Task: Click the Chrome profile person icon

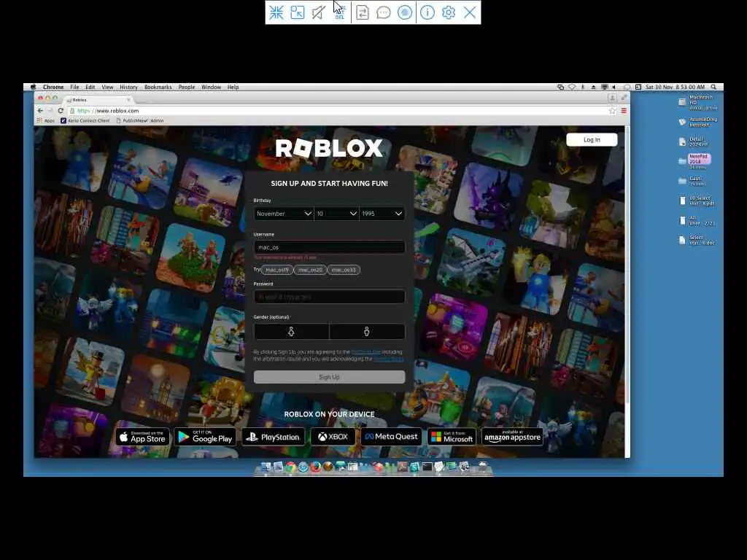Action: (612, 98)
